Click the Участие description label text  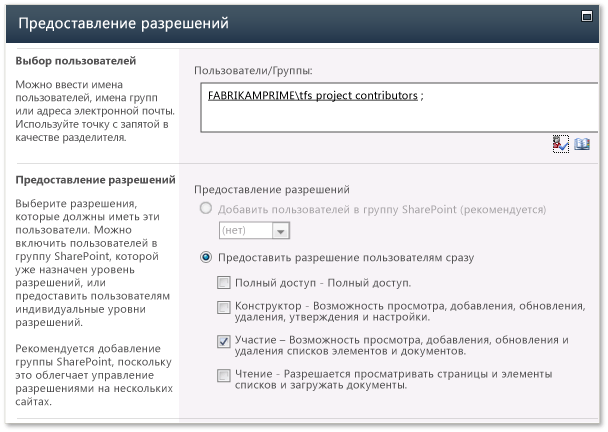point(401,345)
